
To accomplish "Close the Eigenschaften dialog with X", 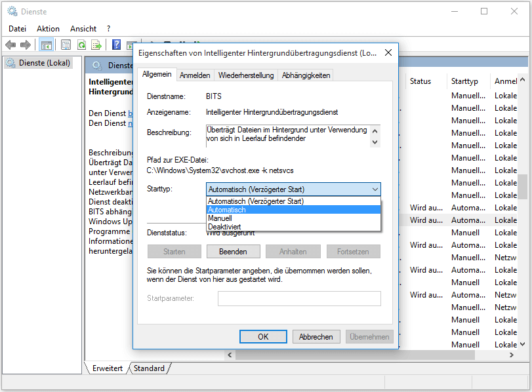I will coord(388,52).
